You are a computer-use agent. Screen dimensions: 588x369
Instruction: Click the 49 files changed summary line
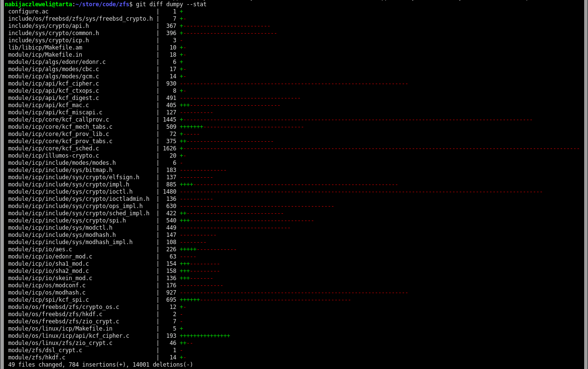point(100,365)
